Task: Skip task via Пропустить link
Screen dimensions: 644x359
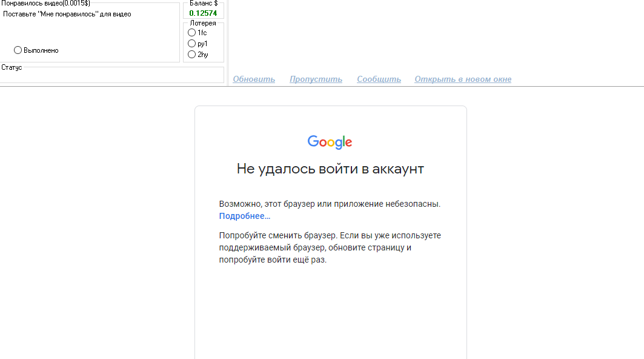Action: pos(316,79)
